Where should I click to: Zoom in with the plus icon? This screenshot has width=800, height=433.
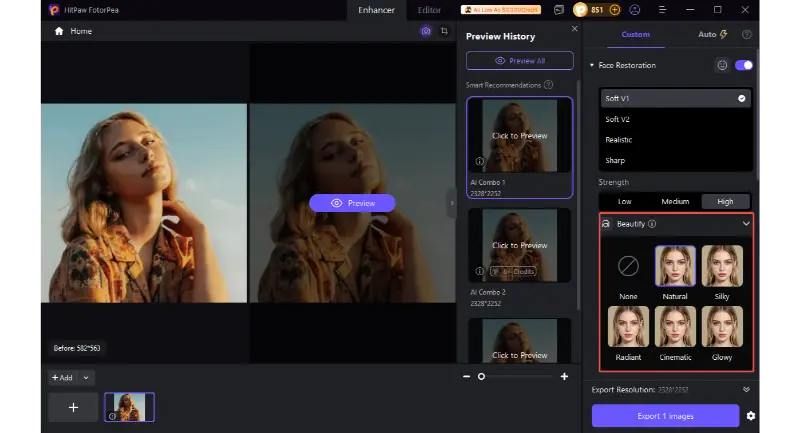(564, 376)
